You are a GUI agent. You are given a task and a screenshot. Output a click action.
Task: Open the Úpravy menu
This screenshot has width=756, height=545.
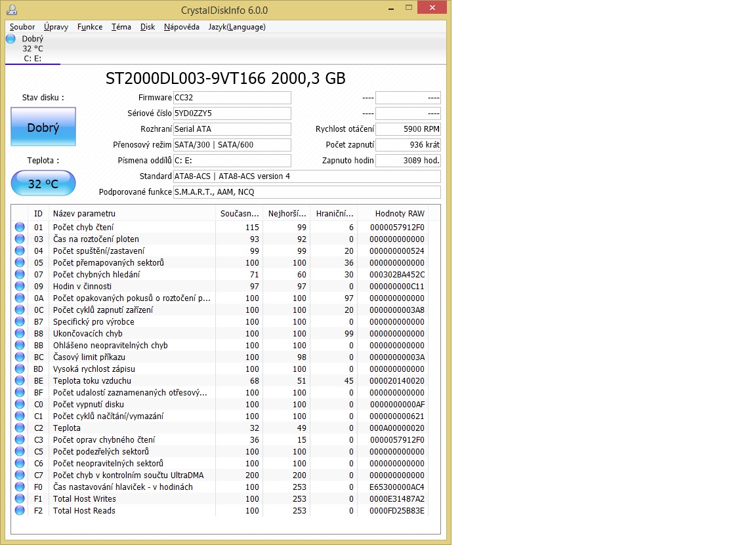click(x=56, y=27)
